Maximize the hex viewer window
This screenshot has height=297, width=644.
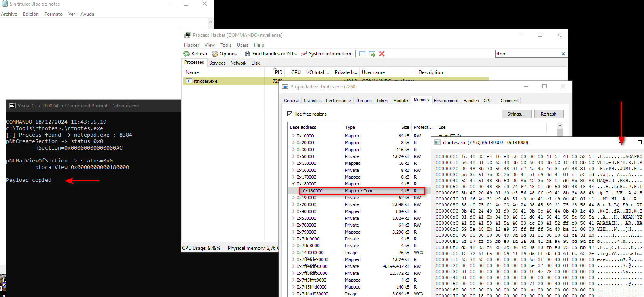click(x=639, y=142)
